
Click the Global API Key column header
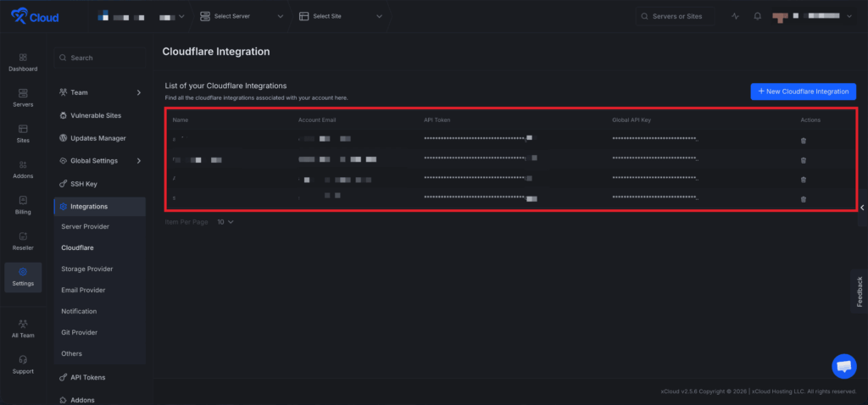(x=632, y=120)
